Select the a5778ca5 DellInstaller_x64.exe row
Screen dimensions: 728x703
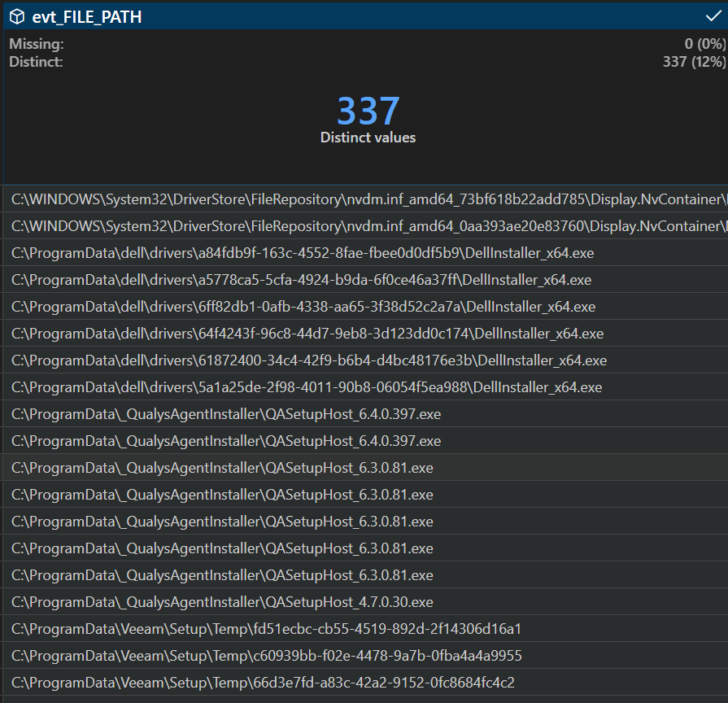point(301,279)
